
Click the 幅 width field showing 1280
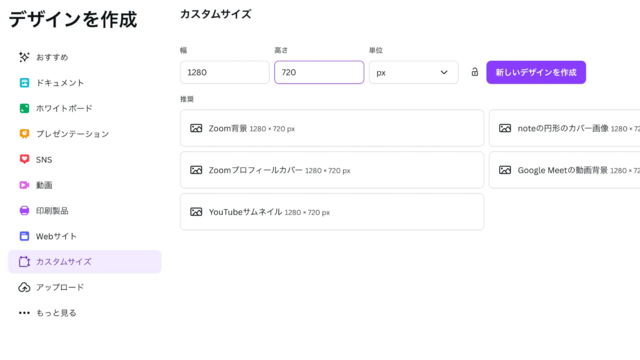[224, 72]
